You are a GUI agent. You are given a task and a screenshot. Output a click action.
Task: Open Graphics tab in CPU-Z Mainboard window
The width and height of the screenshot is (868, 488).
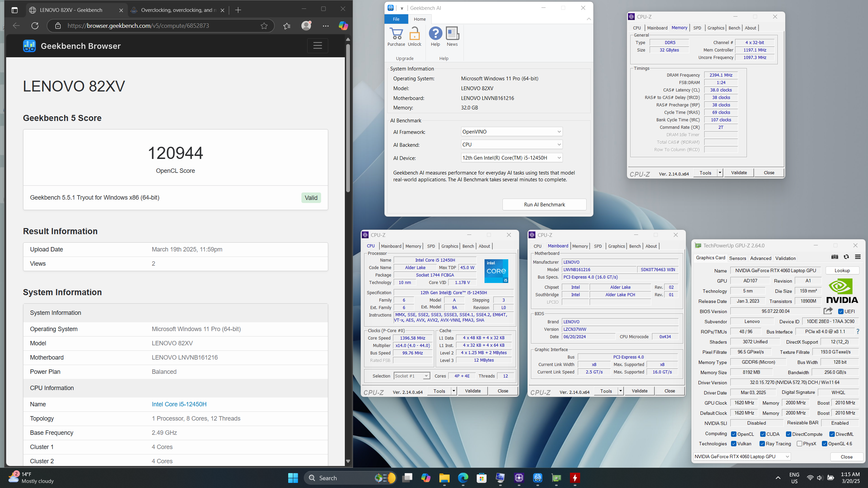[x=616, y=246]
